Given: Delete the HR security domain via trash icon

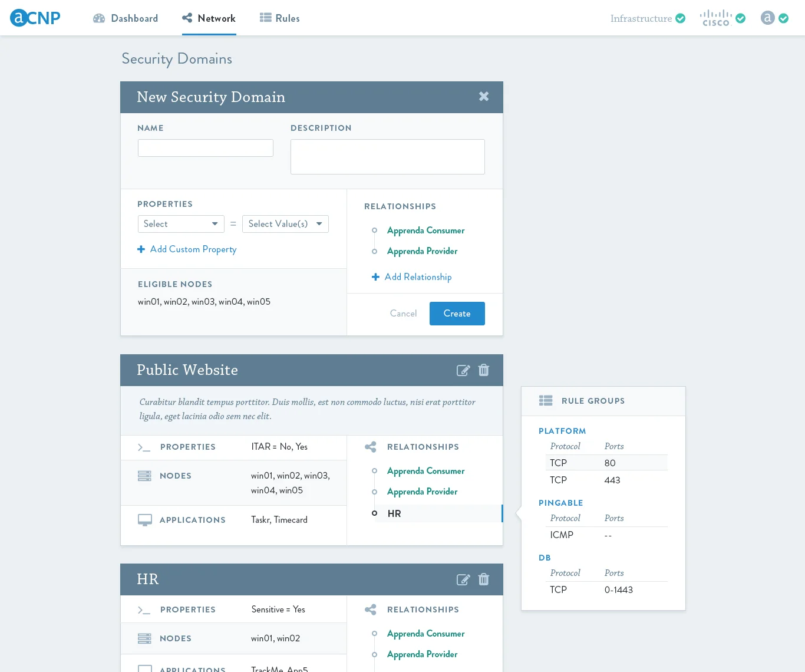Looking at the screenshot, I should point(483,579).
